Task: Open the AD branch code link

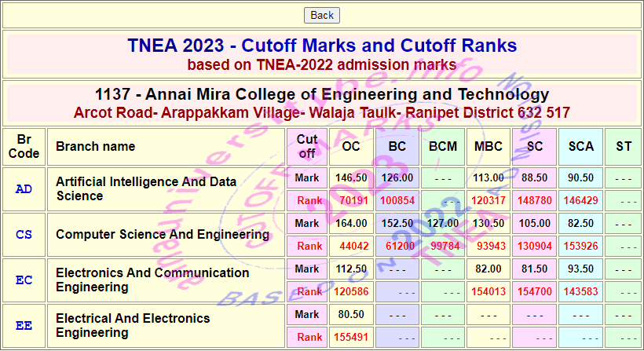Action: [24, 188]
